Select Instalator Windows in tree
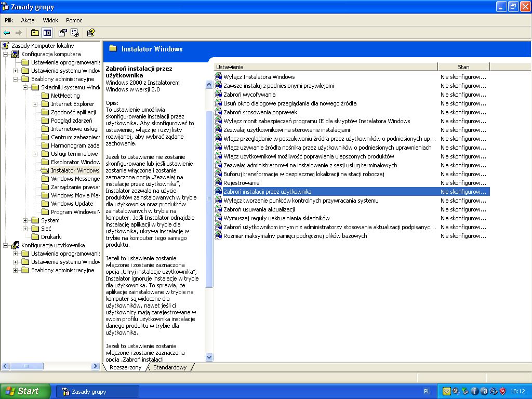The width and height of the screenshot is (532, 399). 75,170
